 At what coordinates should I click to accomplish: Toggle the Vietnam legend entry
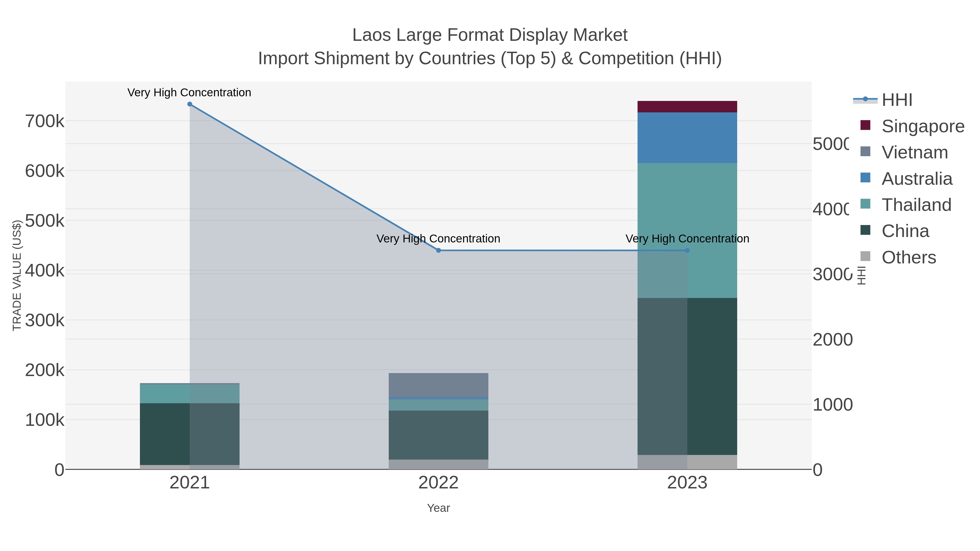pyautogui.click(x=904, y=152)
